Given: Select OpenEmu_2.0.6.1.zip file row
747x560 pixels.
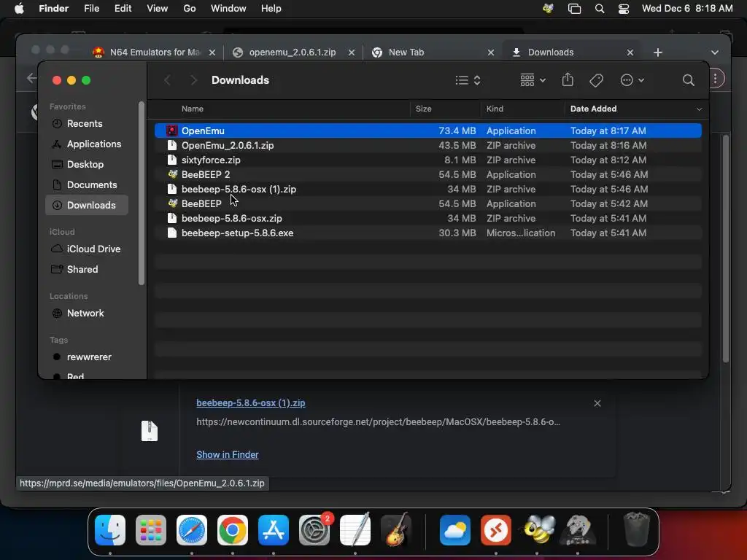Looking at the screenshot, I should click(x=427, y=145).
